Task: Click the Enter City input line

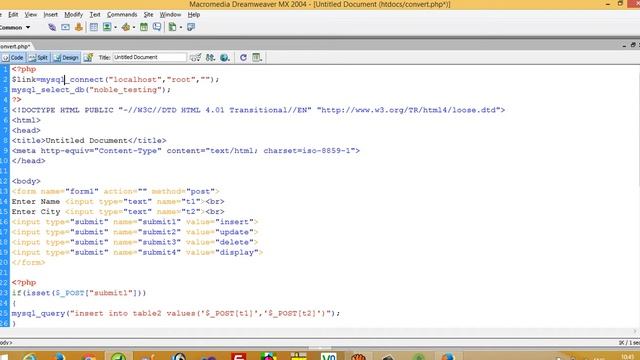Action: pos(118,212)
